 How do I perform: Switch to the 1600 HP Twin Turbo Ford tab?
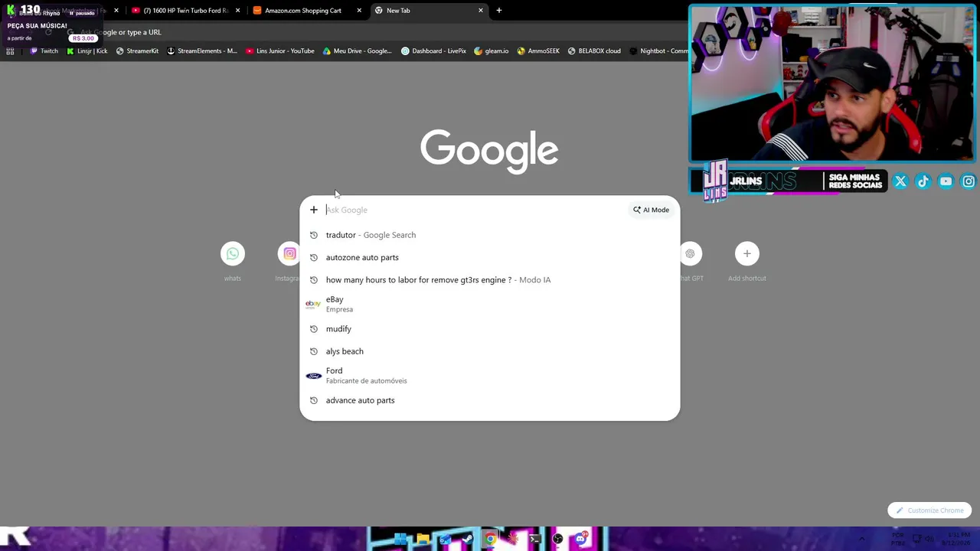(186, 11)
